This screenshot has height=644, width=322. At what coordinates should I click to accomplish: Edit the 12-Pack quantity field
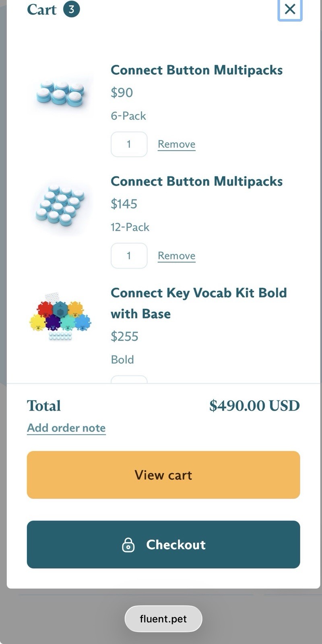pos(129,256)
